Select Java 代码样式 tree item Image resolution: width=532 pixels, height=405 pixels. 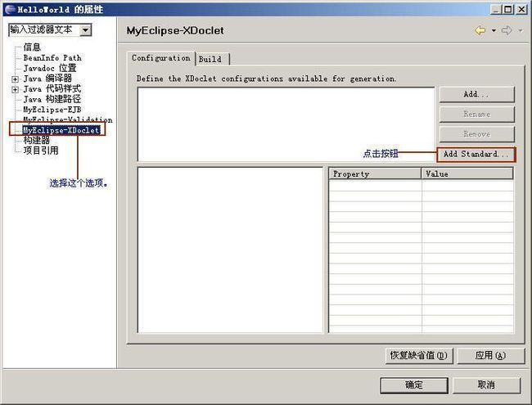pos(52,89)
